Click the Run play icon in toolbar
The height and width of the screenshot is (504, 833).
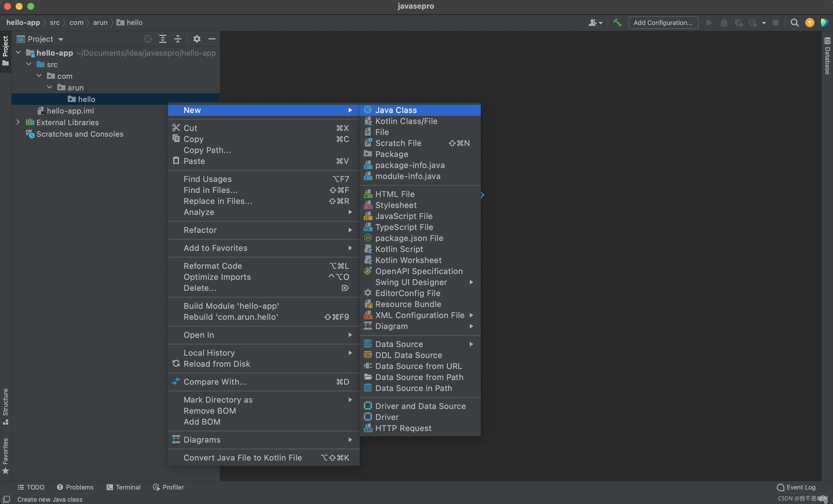click(709, 23)
